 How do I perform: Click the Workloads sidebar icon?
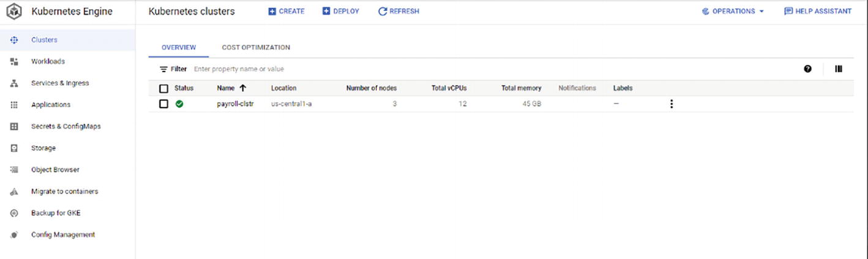pyautogui.click(x=15, y=61)
